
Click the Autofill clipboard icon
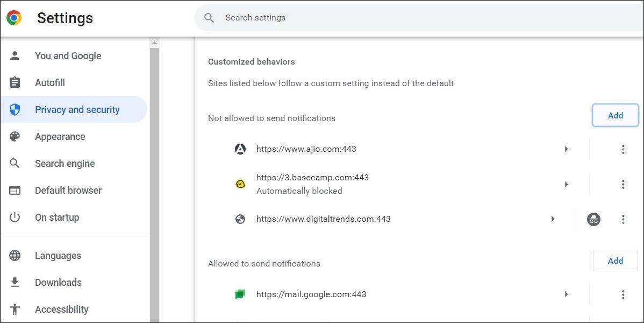(x=15, y=83)
